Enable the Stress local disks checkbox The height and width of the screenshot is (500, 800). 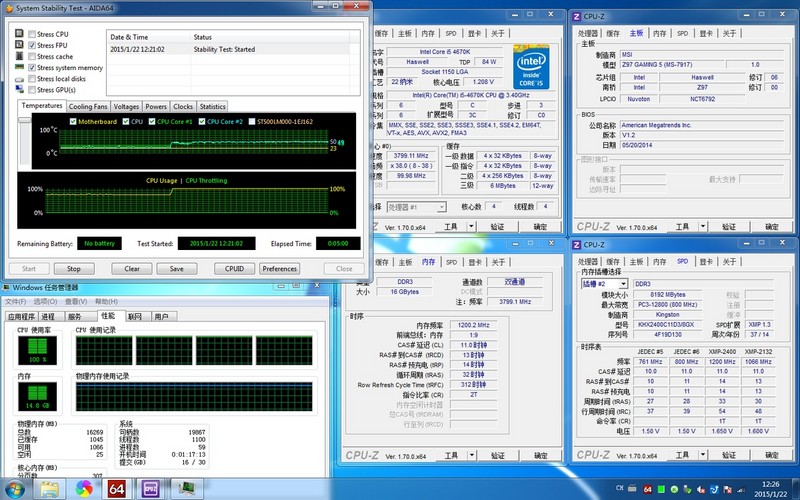[32, 79]
